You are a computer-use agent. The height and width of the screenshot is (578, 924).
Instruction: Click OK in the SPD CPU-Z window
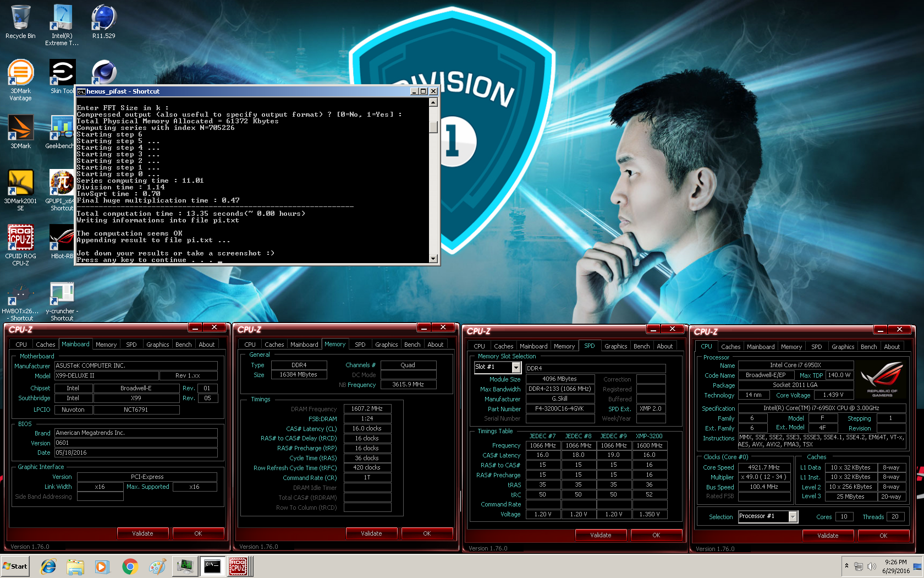pyautogui.click(x=656, y=535)
